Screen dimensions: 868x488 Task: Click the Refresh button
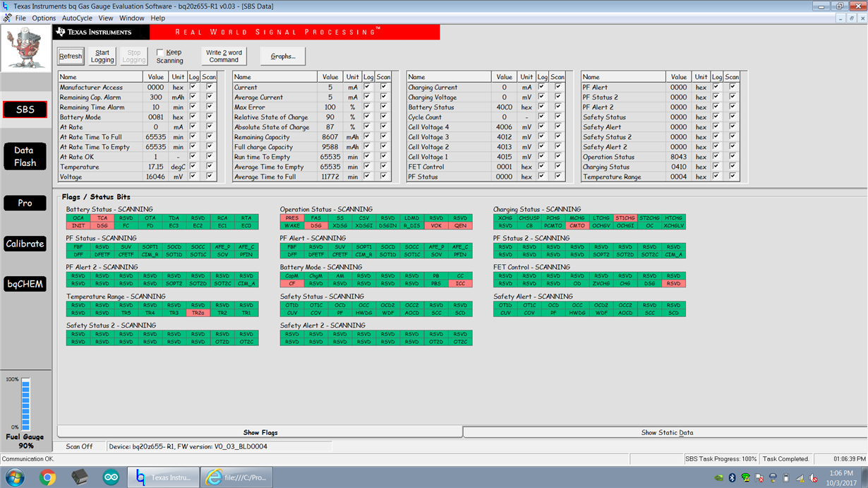71,56
